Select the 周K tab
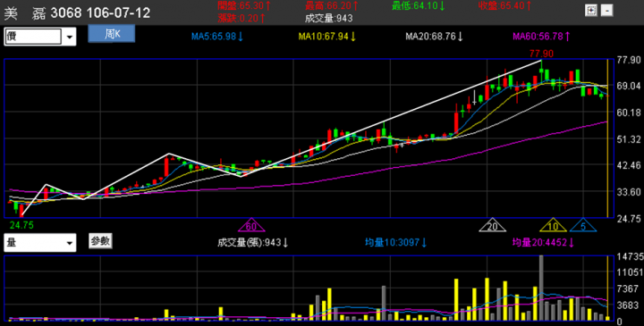644x326 pixels. (111, 34)
